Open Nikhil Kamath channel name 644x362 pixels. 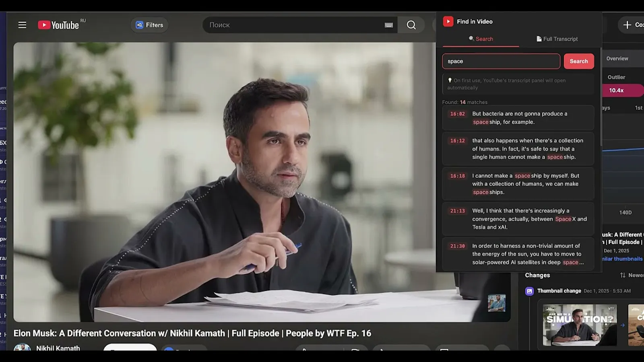(x=58, y=348)
